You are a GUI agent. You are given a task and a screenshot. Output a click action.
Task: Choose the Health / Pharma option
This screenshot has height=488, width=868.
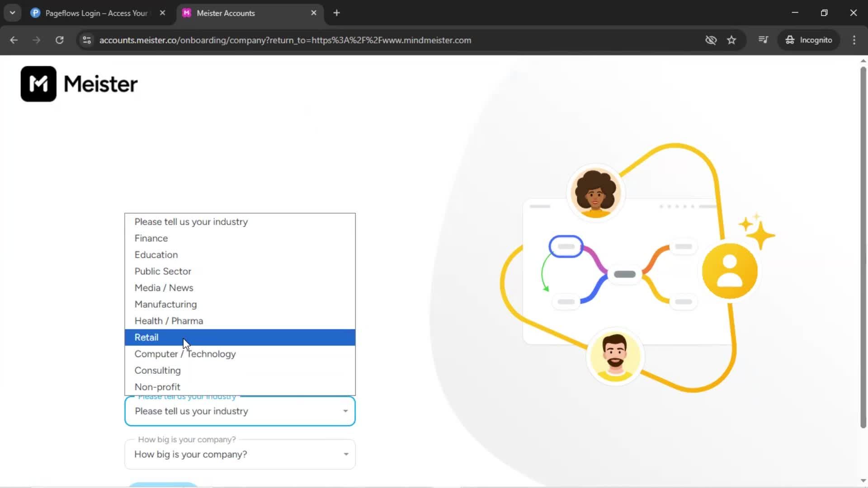click(240, 321)
